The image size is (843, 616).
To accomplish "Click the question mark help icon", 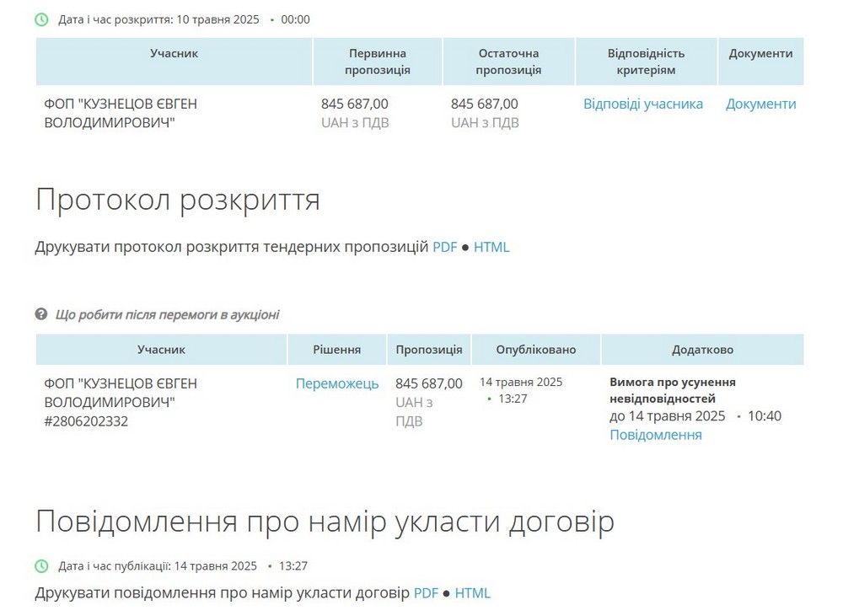I will (41, 314).
